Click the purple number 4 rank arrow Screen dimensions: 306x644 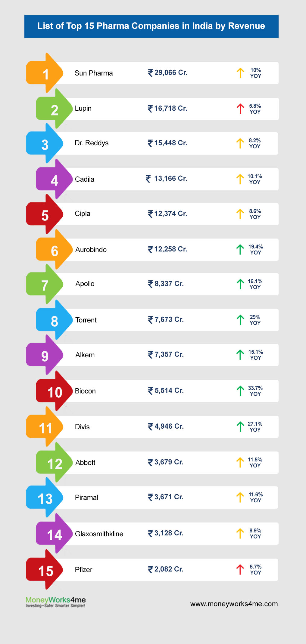[54, 180]
